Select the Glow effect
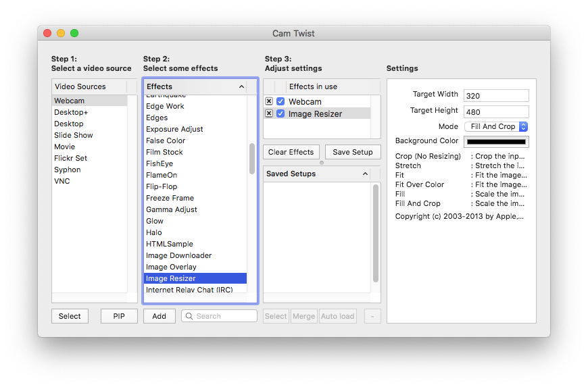This screenshot has width=588, height=387. 195,221
